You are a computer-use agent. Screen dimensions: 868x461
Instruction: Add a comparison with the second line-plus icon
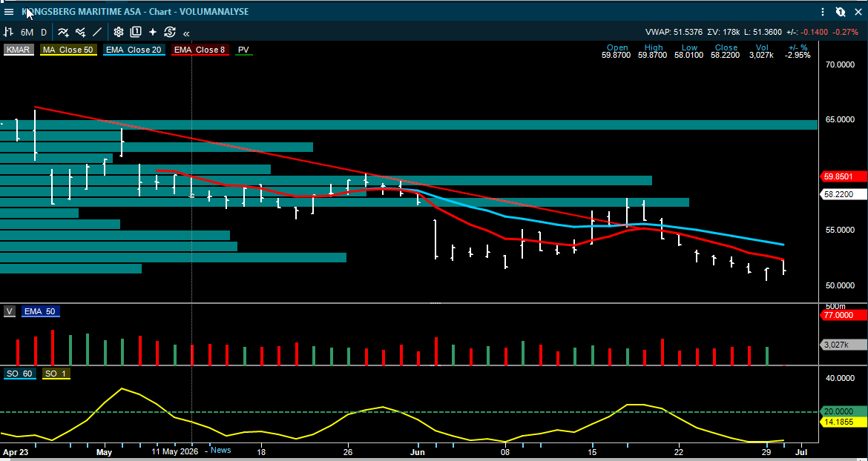tap(80, 32)
